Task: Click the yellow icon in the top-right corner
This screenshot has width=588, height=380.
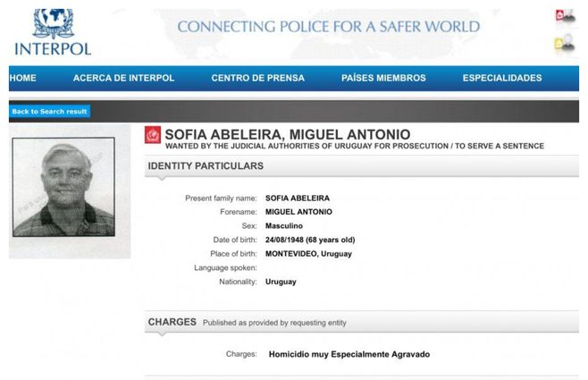Action: [x=564, y=43]
